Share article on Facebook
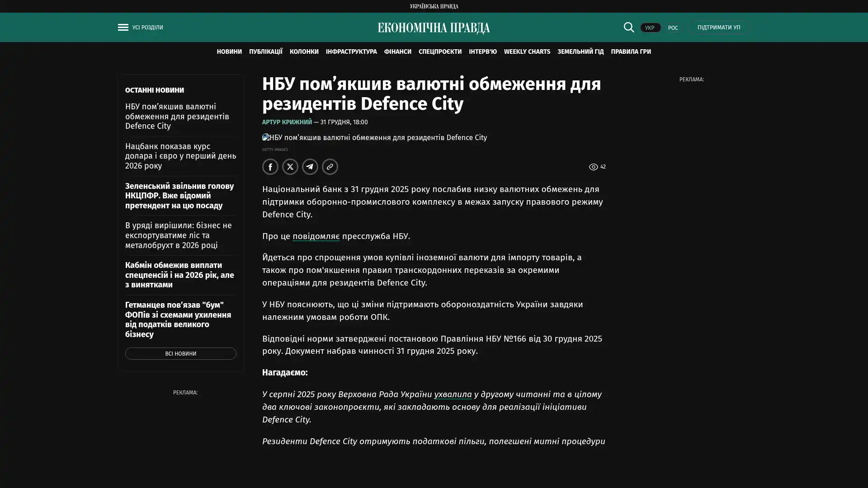This screenshot has height=488, width=868. [x=270, y=167]
